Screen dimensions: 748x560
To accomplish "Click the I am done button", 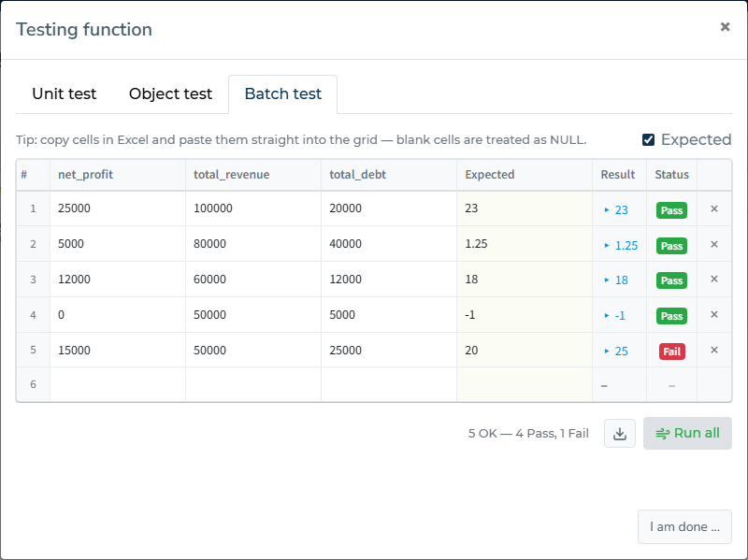I will [x=684, y=526].
